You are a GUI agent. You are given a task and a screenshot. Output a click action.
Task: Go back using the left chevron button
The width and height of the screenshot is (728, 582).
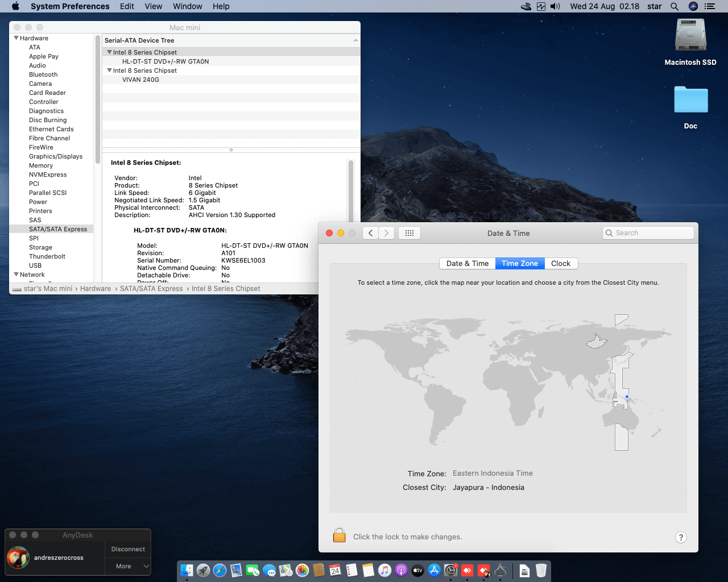coord(371,233)
